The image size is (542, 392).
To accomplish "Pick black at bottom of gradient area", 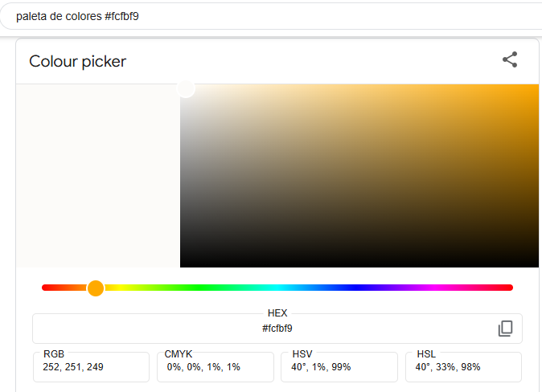I will pos(359,263).
